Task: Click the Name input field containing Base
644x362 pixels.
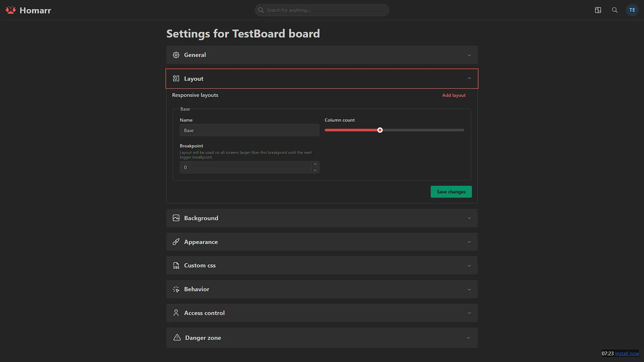Action: pyautogui.click(x=249, y=130)
